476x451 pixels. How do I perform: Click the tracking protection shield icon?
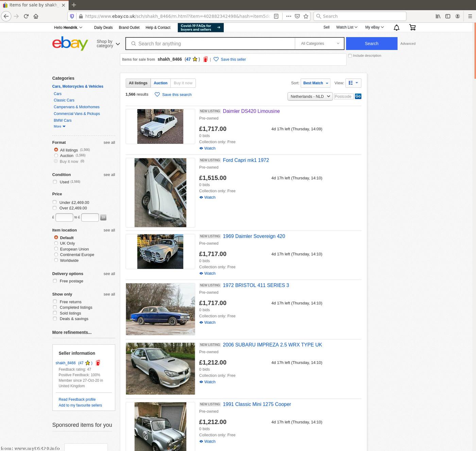[x=72, y=16]
